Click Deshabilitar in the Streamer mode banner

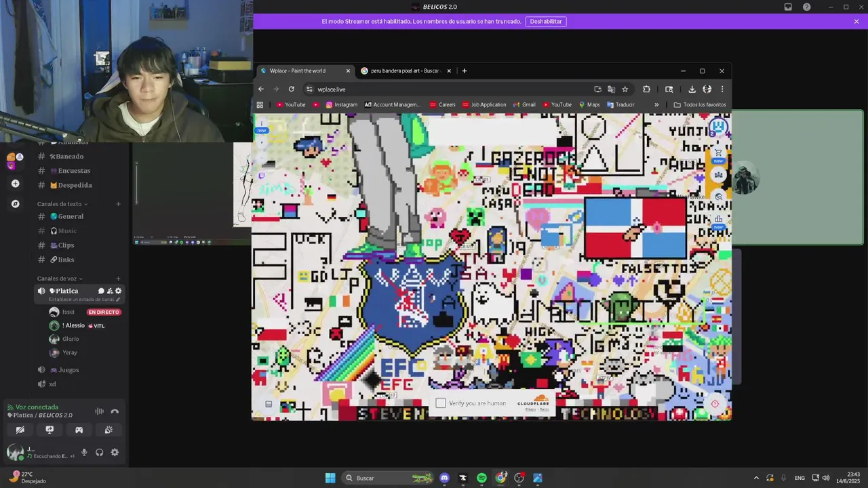click(546, 21)
